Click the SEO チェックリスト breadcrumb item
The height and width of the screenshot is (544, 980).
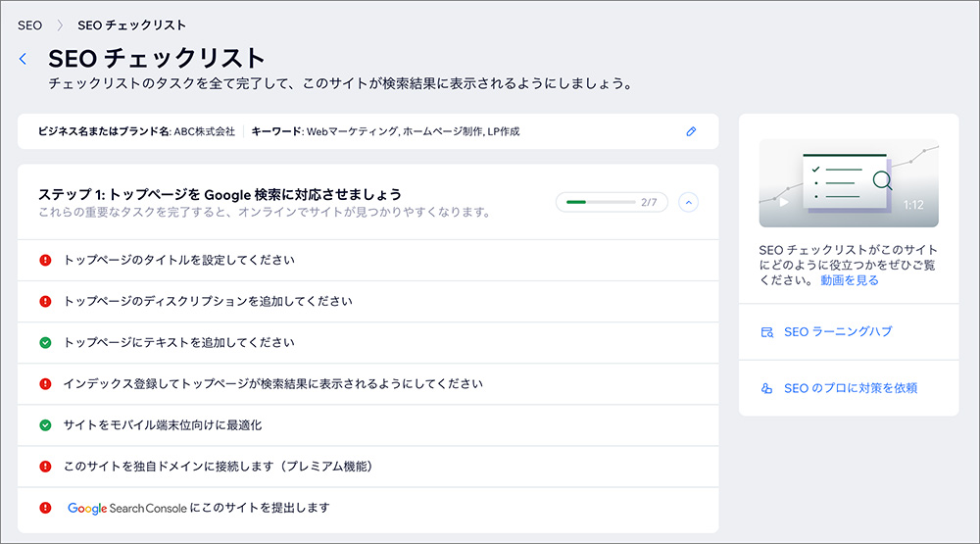click(x=132, y=25)
